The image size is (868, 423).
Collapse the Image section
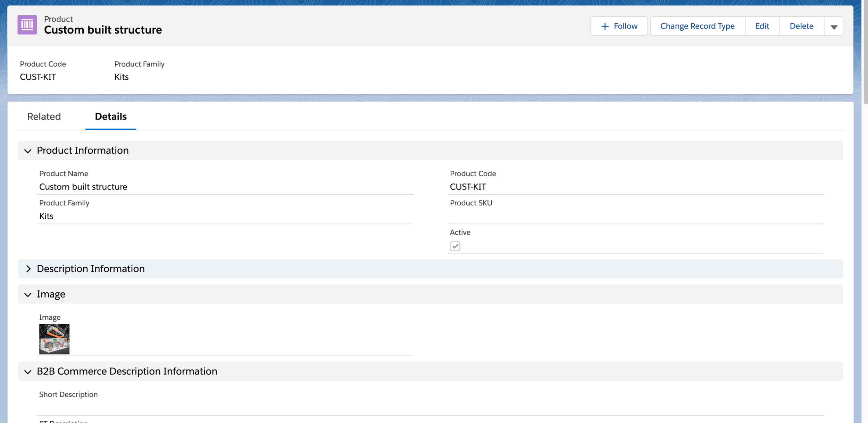tap(28, 294)
